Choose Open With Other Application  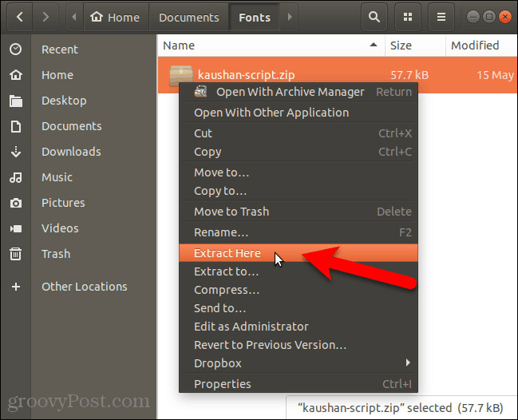click(299, 113)
